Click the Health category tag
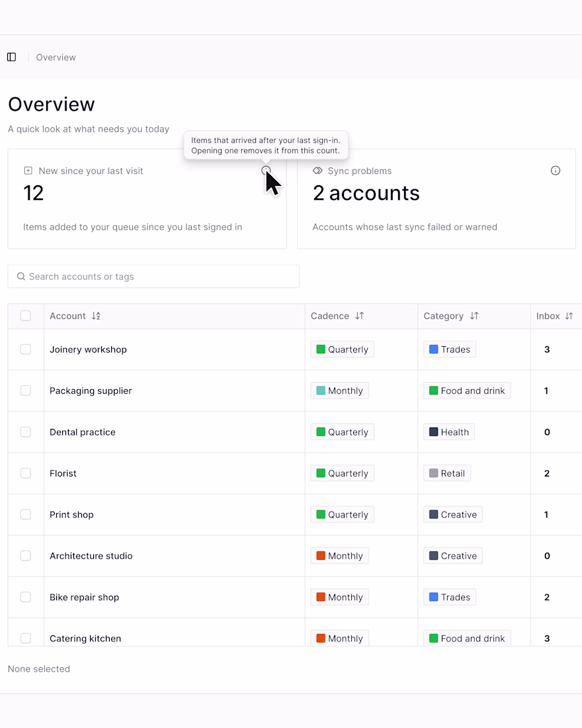This screenshot has height=728, width=582. pos(449,432)
